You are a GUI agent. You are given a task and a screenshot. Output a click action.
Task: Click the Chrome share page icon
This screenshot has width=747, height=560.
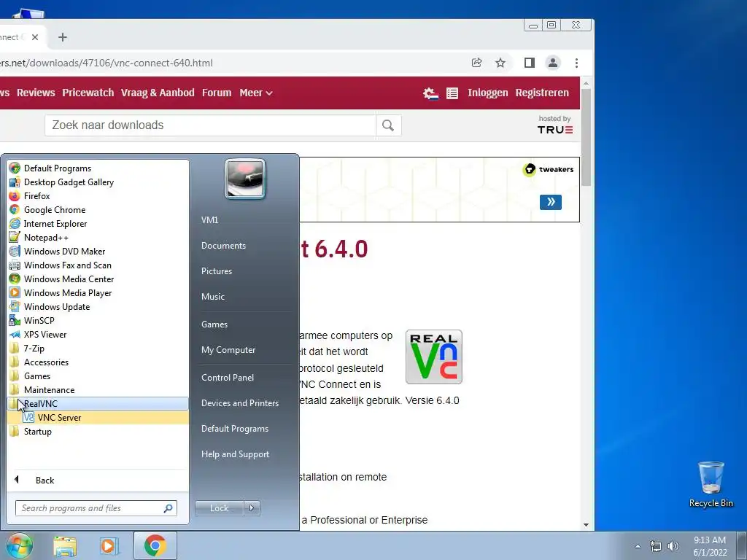tap(476, 63)
